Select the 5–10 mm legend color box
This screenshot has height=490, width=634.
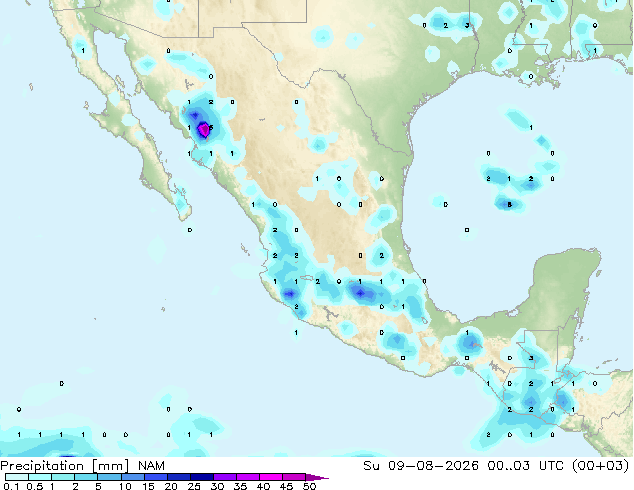(109, 477)
